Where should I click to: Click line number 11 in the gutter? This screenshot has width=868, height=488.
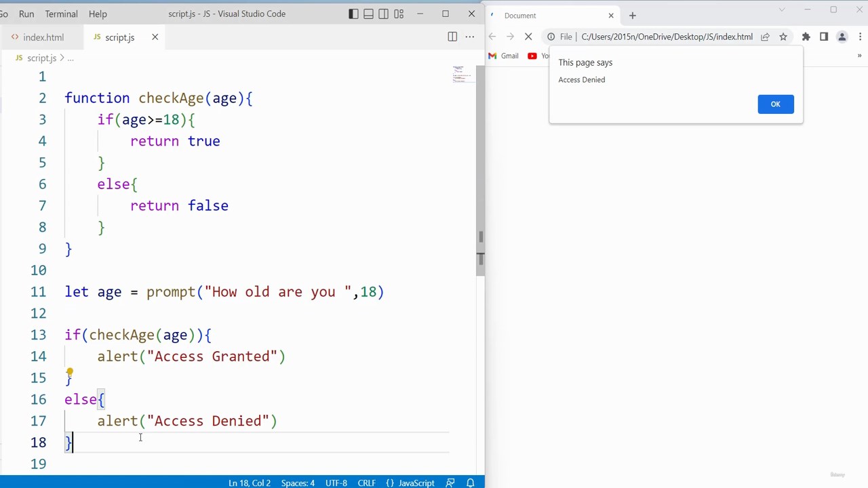click(x=38, y=292)
